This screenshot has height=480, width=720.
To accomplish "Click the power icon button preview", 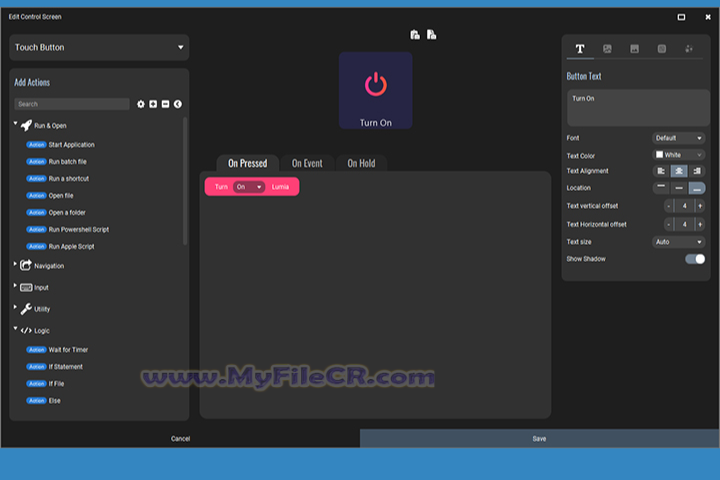I will click(376, 90).
